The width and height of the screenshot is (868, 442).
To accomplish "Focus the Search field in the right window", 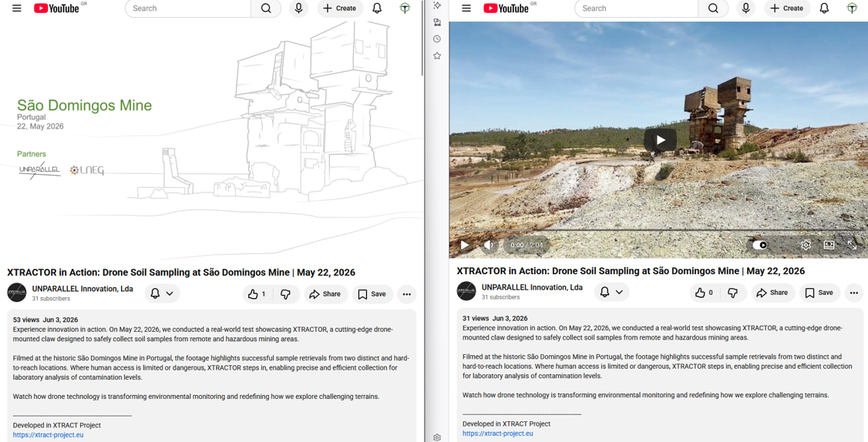I will click(637, 8).
